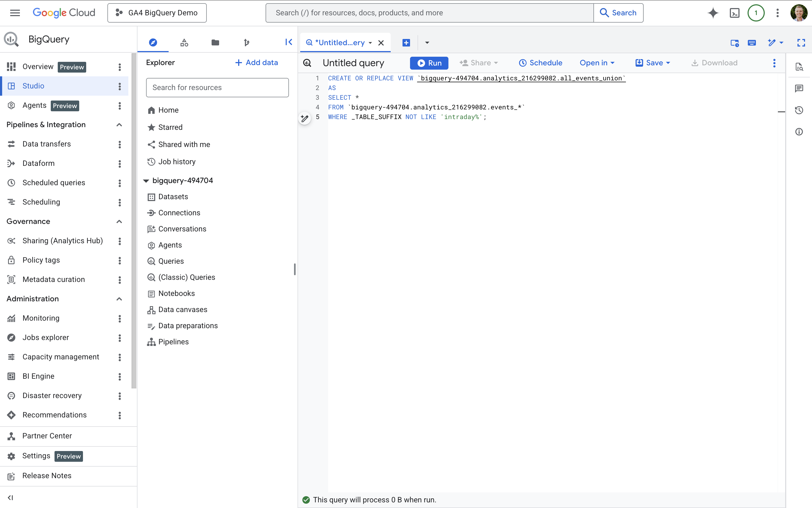
Task: Click the left navigation scrollbar
Action: [x=134, y=221]
